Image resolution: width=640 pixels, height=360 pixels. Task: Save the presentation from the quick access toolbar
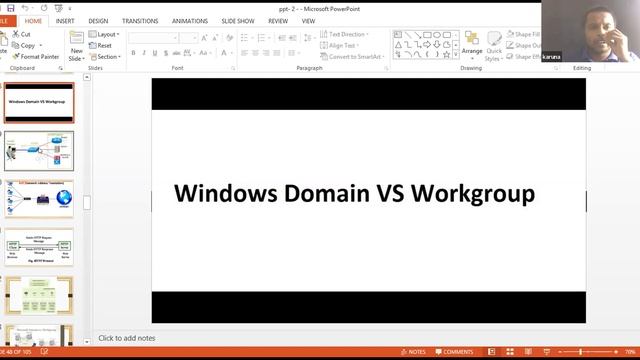click(x=11, y=8)
